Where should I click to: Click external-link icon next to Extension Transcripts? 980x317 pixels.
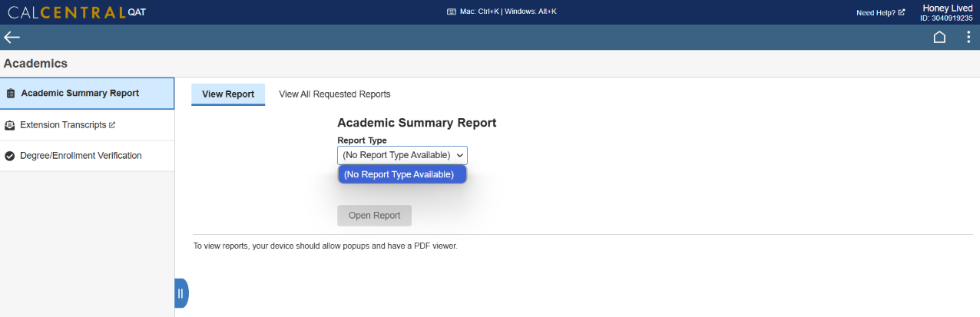click(x=112, y=124)
